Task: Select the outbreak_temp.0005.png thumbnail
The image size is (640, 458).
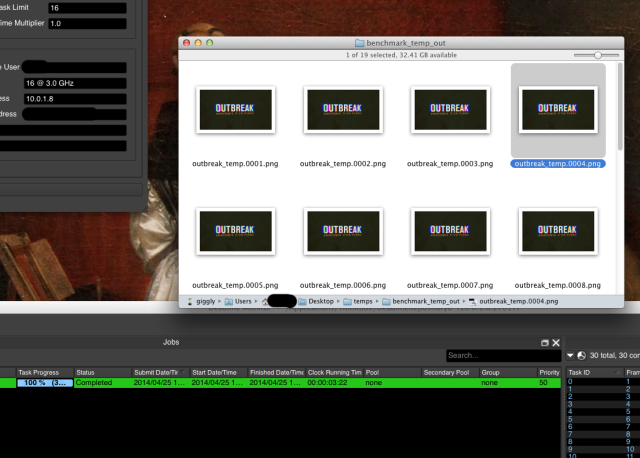Action: [236, 231]
